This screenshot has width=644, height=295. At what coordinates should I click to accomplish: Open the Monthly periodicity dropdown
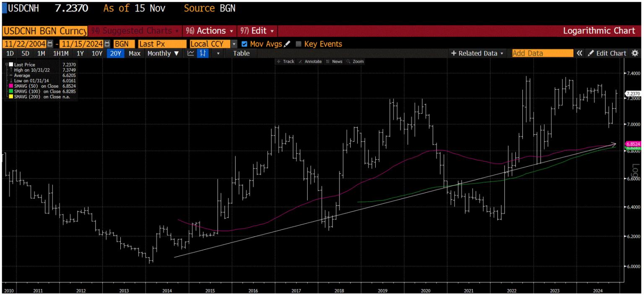(x=163, y=53)
